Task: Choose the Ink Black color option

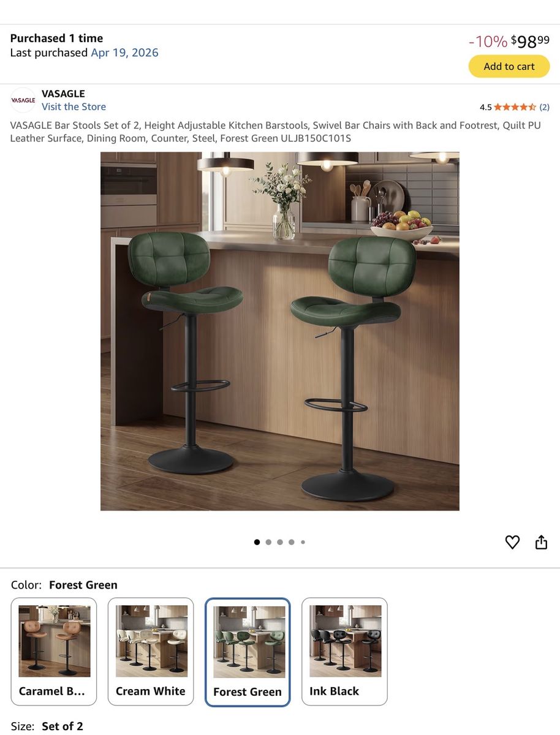Action: [344, 652]
